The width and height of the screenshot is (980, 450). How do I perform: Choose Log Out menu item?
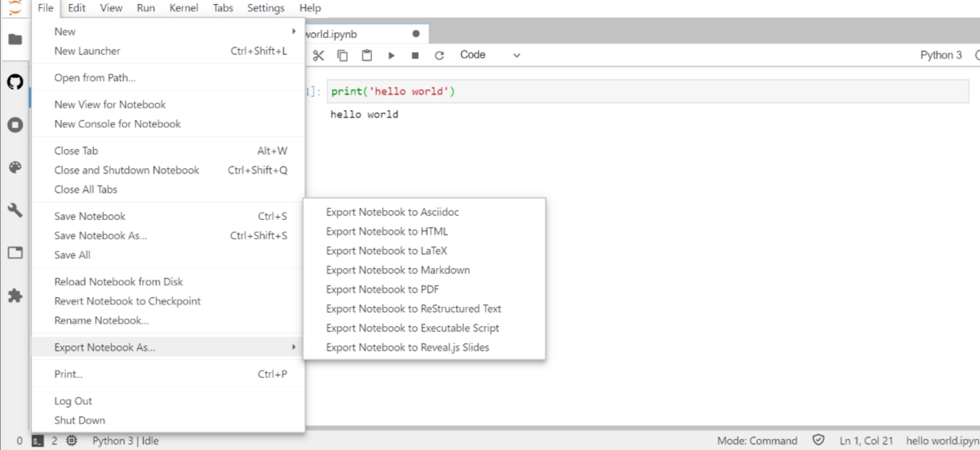pos(169,401)
